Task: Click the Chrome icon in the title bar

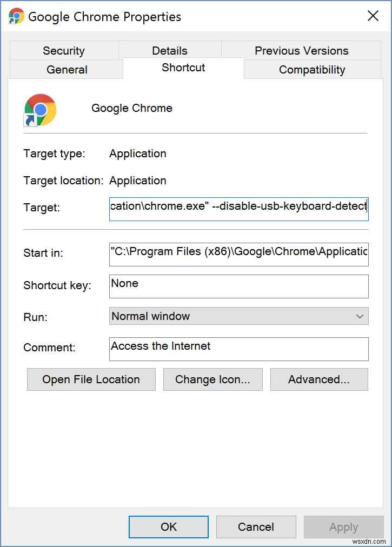Action: 14,16
